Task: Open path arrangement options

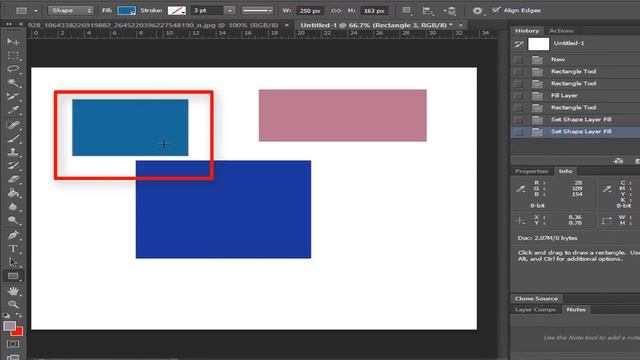Action: pos(450,11)
